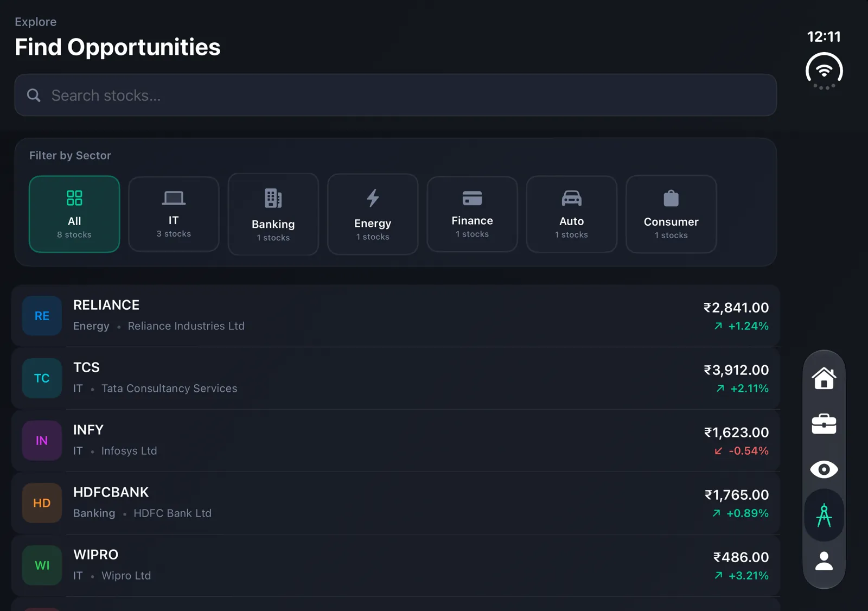Open the Portfolio briefcase icon
This screenshot has width=868, height=611.
824,424
